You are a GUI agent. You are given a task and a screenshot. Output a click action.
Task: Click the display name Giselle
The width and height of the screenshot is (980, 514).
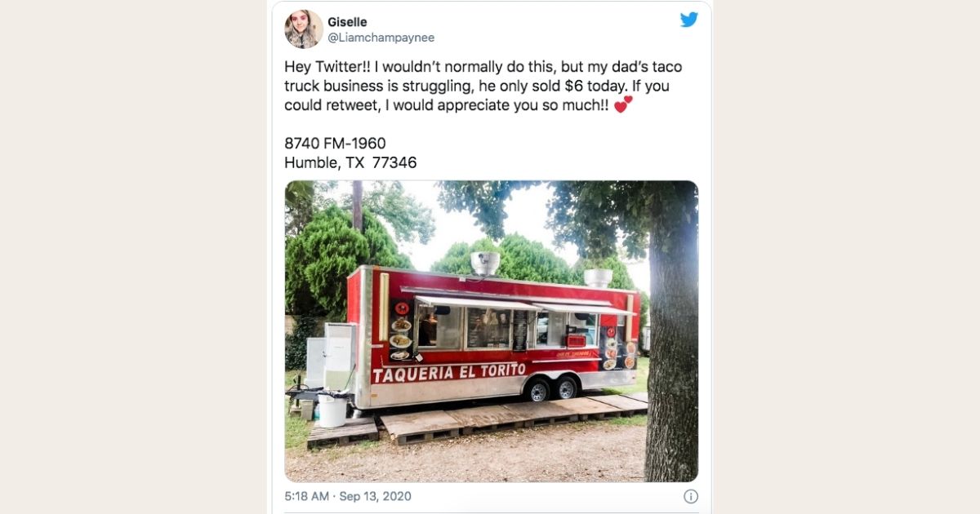347,22
